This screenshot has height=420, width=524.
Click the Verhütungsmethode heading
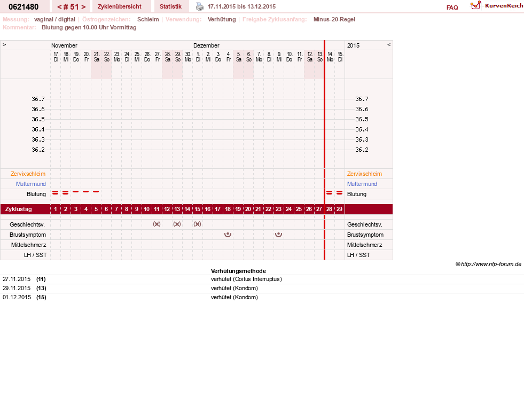(238, 271)
